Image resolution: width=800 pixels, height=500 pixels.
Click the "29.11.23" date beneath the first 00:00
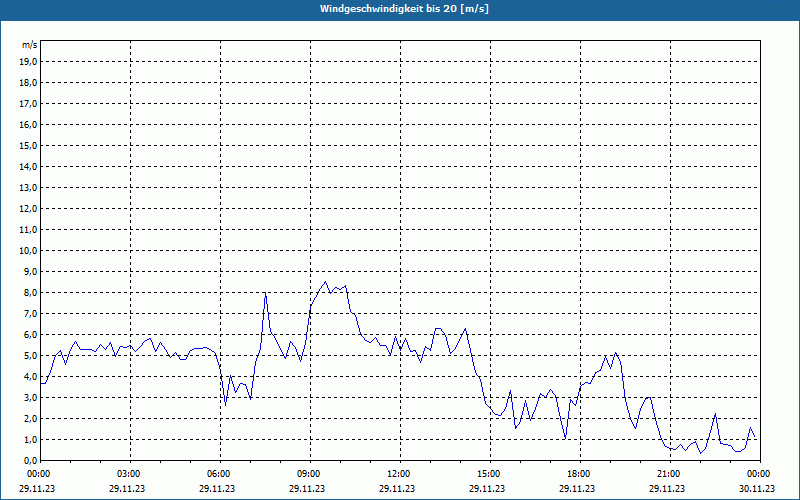tap(37, 488)
